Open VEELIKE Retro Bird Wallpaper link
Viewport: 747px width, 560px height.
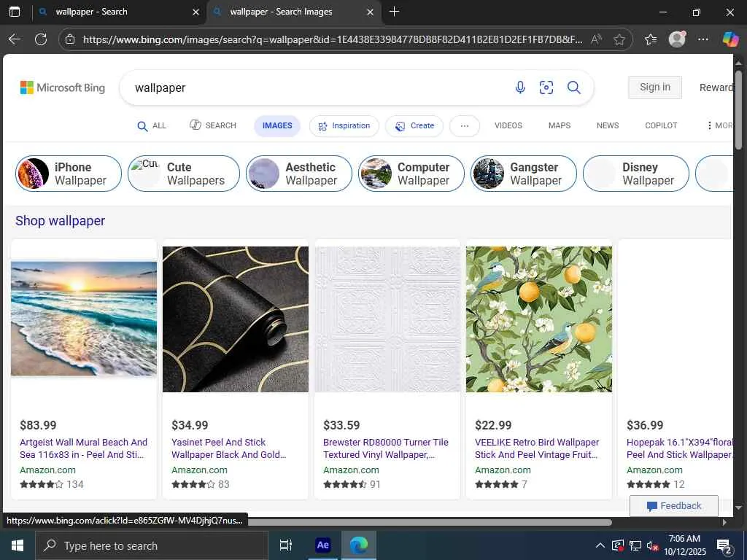[537, 448]
